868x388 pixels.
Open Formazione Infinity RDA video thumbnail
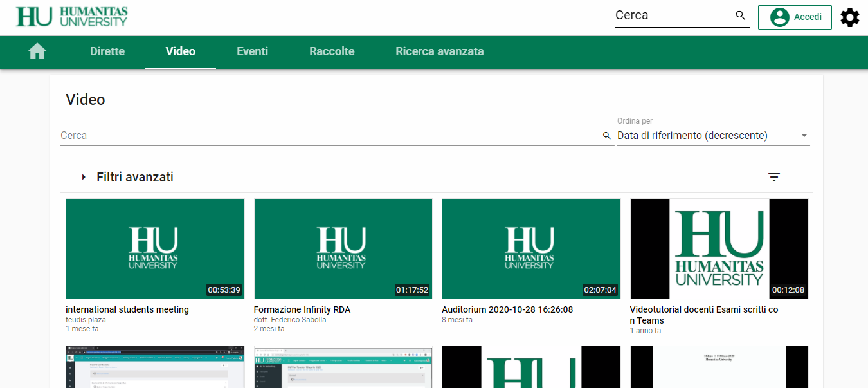pos(343,248)
